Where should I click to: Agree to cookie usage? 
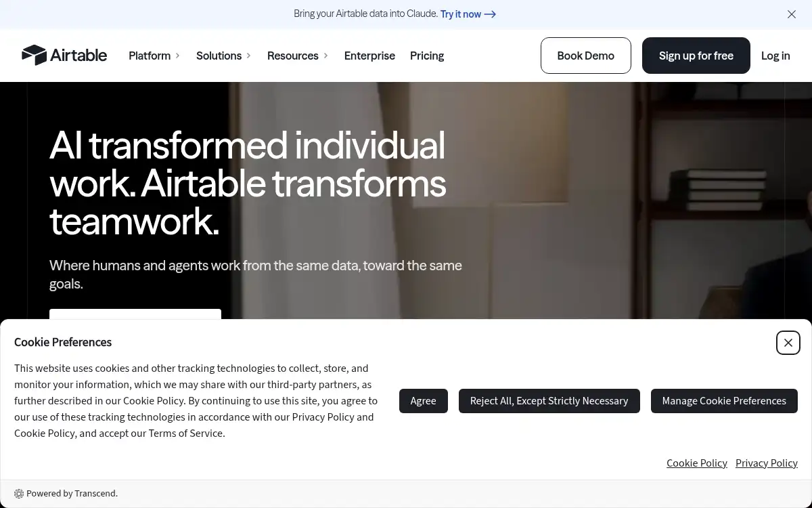coord(424,401)
